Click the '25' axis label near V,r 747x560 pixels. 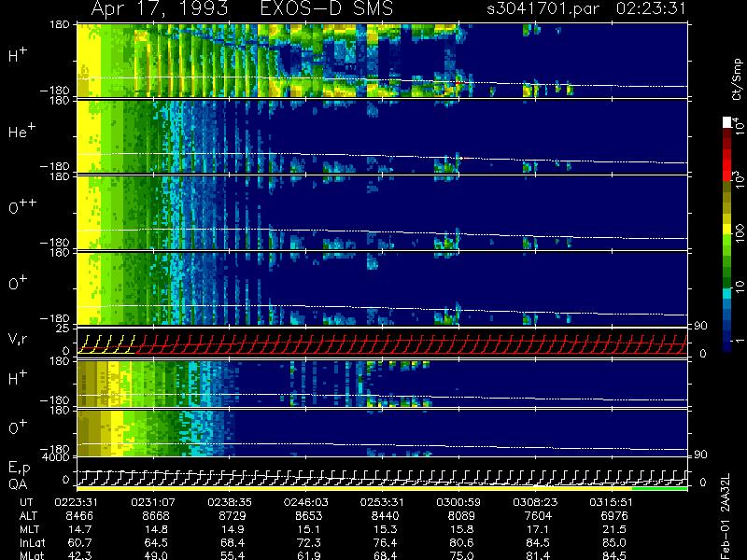click(x=64, y=329)
